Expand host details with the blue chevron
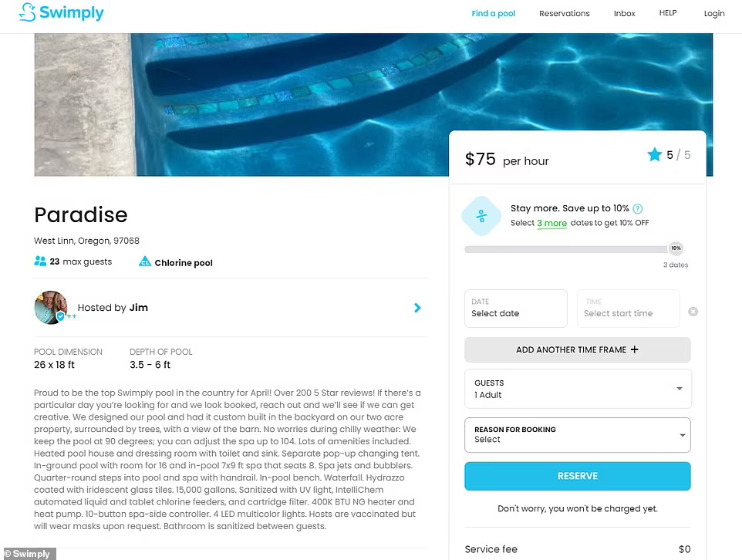Viewport: 742px width, 560px height. (417, 308)
